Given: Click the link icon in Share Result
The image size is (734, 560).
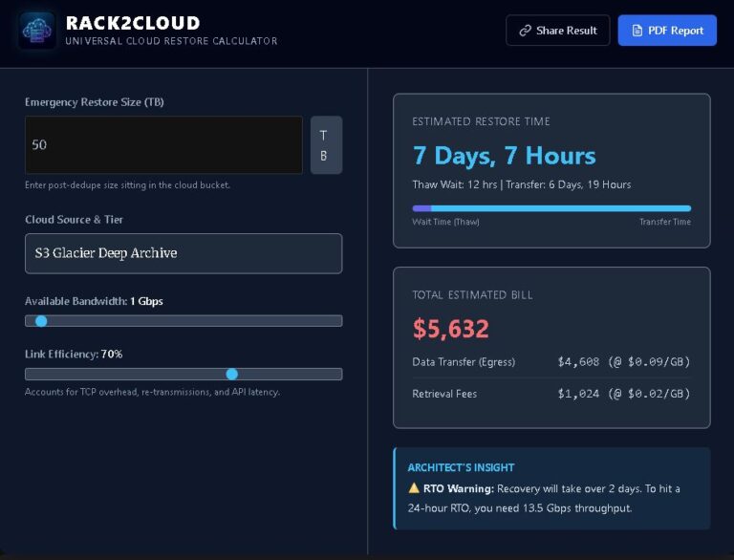Looking at the screenshot, I should [x=526, y=31].
